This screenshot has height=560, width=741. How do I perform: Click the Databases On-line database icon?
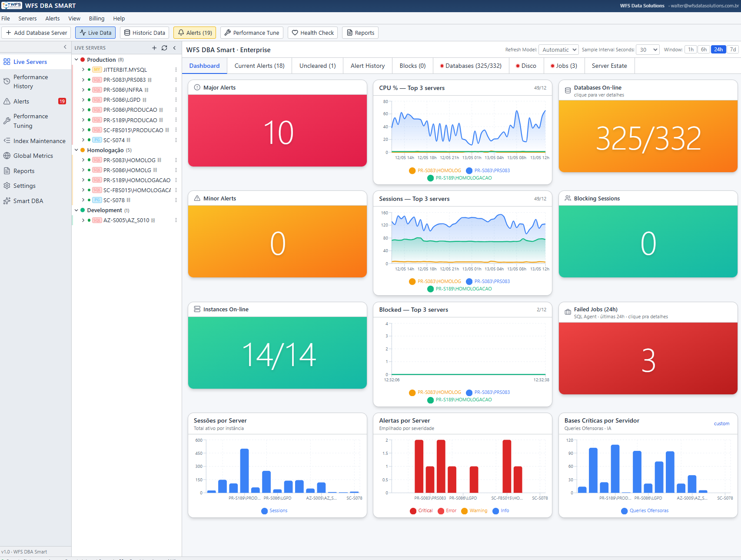click(x=568, y=90)
